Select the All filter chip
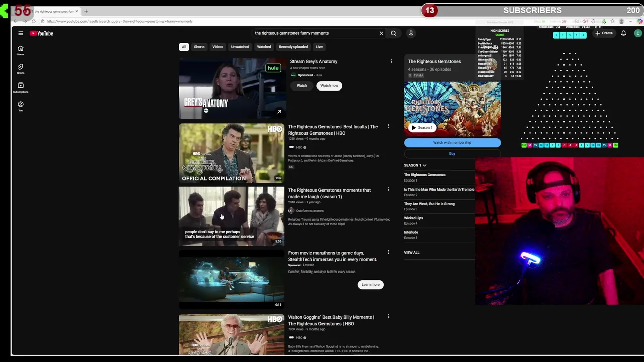This screenshot has height=362, width=644. 184,47
